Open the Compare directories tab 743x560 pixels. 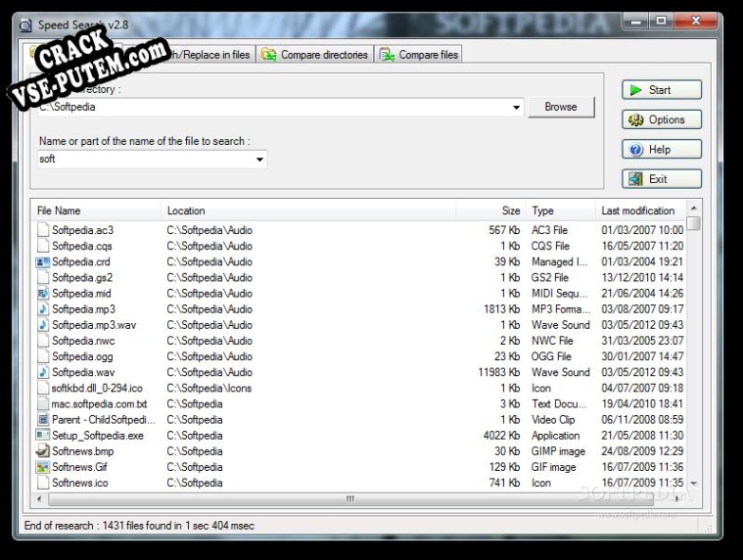tap(315, 55)
